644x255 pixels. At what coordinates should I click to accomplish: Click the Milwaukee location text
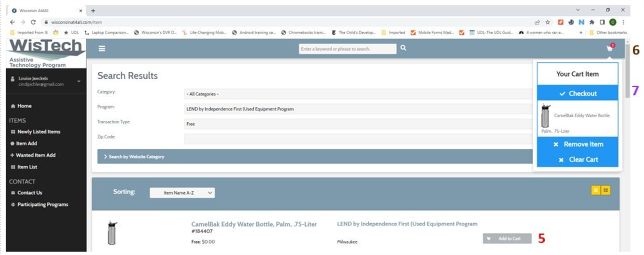click(x=347, y=242)
